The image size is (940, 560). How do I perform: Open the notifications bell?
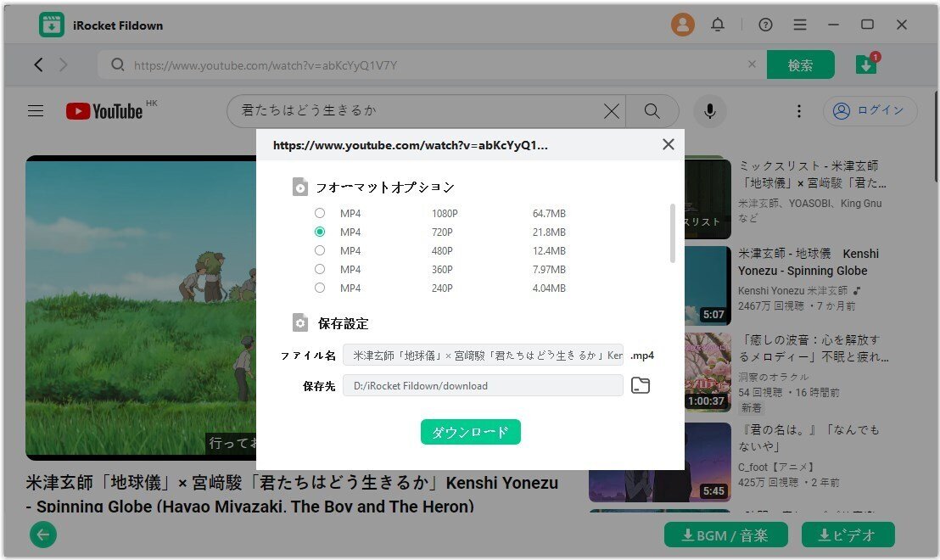pyautogui.click(x=718, y=25)
